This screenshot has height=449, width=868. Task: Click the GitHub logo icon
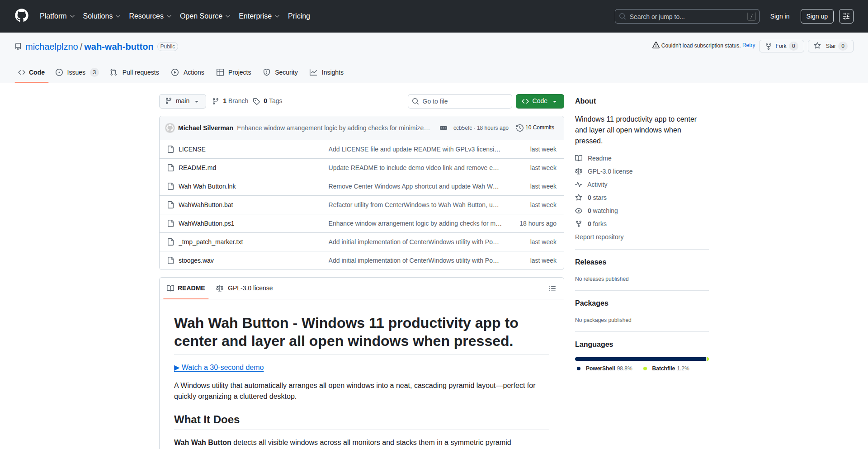point(22,16)
